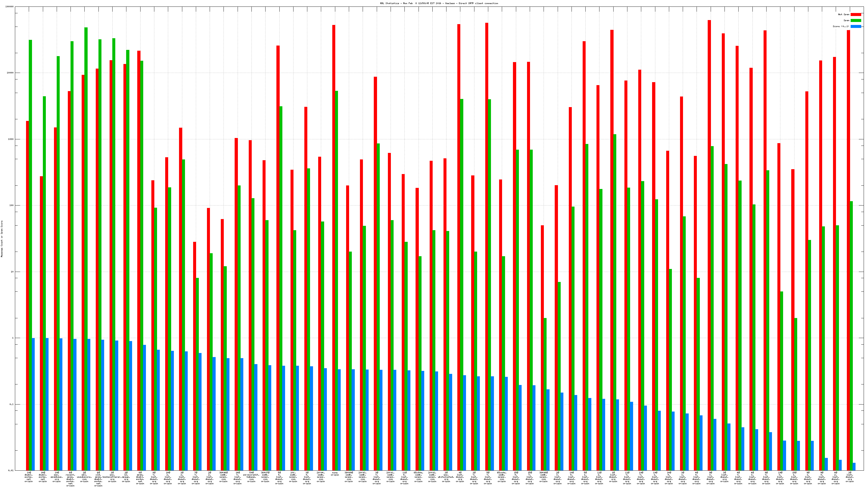Click the 100000 y-axis tick label
The height and width of the screenshot is (488, 868).
coord(10,7)
